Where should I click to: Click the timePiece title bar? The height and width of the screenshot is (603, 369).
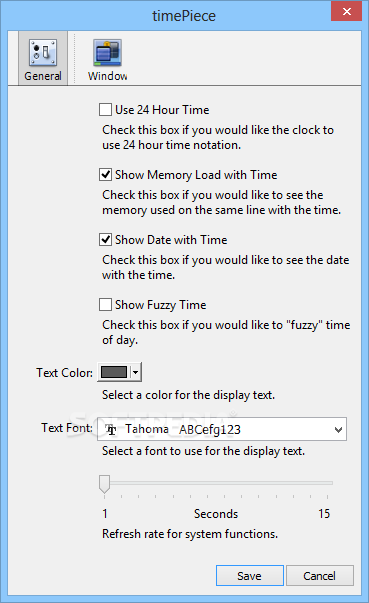coord(184,16)
